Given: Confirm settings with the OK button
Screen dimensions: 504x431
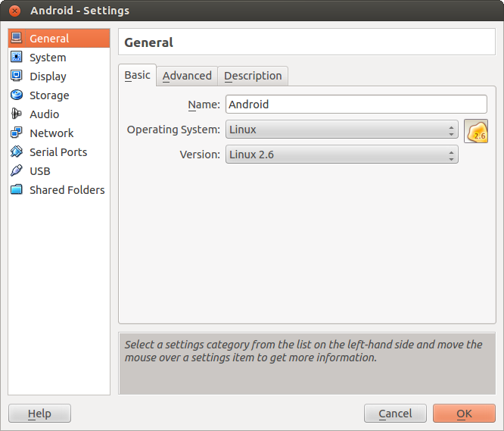Looking at the screenshot, I should [464, 414].
